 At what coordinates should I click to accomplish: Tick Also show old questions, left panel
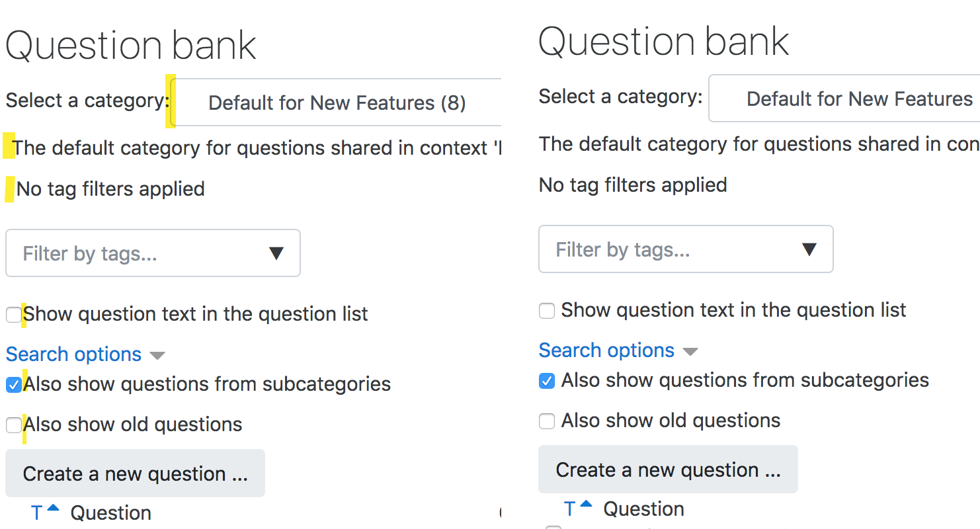click(x=13, y=425)
